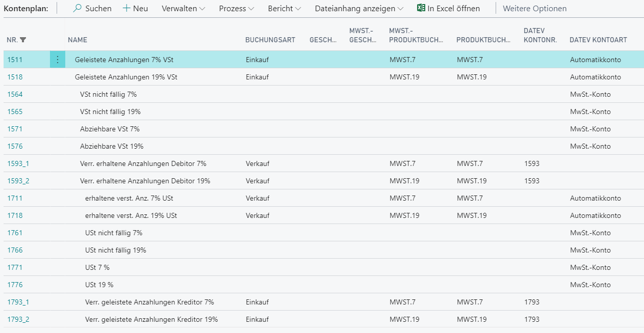Image resolution: width=644 pixels, height=333 pixels.
Task: Click MWST.19 product group cell of row 1718
Action: coord(472,215)
